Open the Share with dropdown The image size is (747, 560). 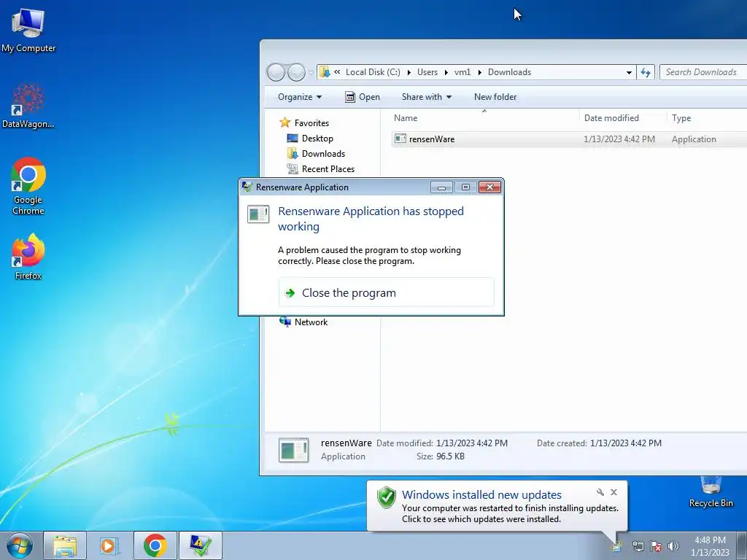point(426,97)
